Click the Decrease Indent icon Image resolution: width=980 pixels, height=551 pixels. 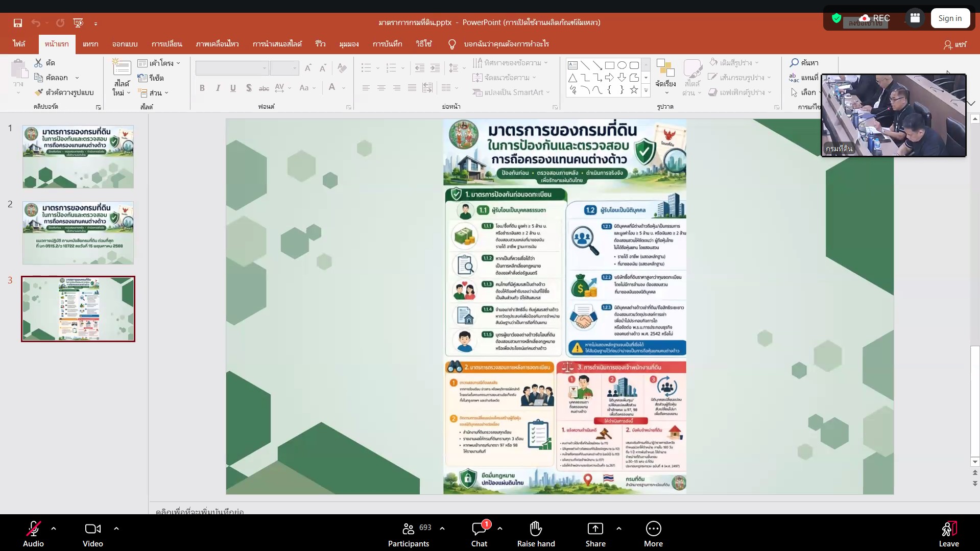click(419, 68)
